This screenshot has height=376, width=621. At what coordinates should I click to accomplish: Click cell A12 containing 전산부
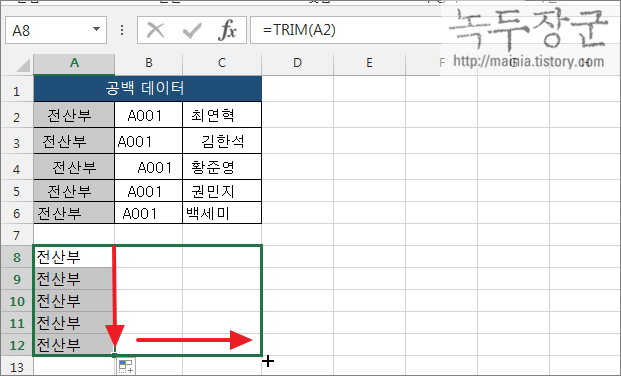[74, 345]
